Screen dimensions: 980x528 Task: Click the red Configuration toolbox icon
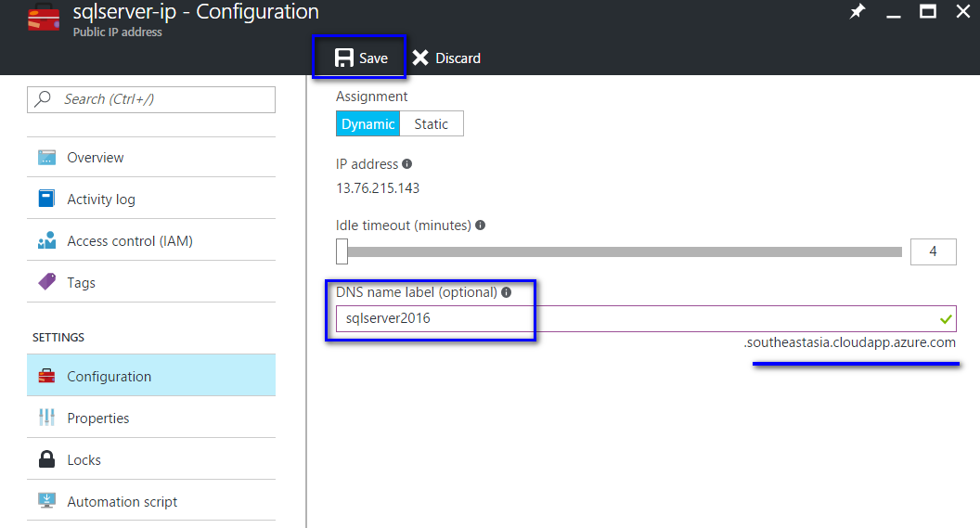[x=47, y=376]
